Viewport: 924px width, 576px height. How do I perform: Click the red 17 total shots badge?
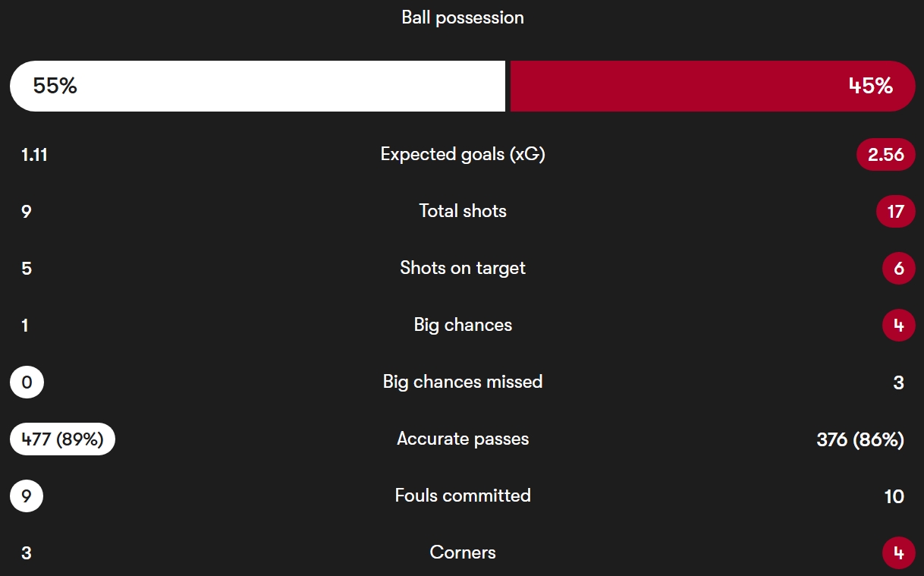click(895, 211)
